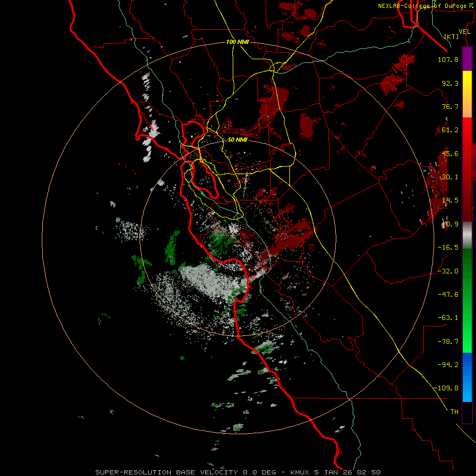476x476 pixels.
Task: Click the -0.9 legend value
Action: click(450, 224)
